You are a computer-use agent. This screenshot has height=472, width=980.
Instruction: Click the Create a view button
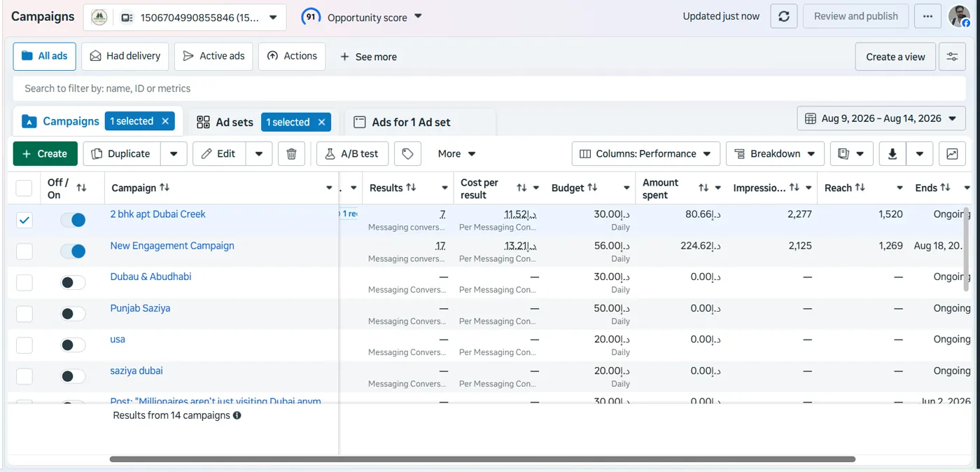895,57
